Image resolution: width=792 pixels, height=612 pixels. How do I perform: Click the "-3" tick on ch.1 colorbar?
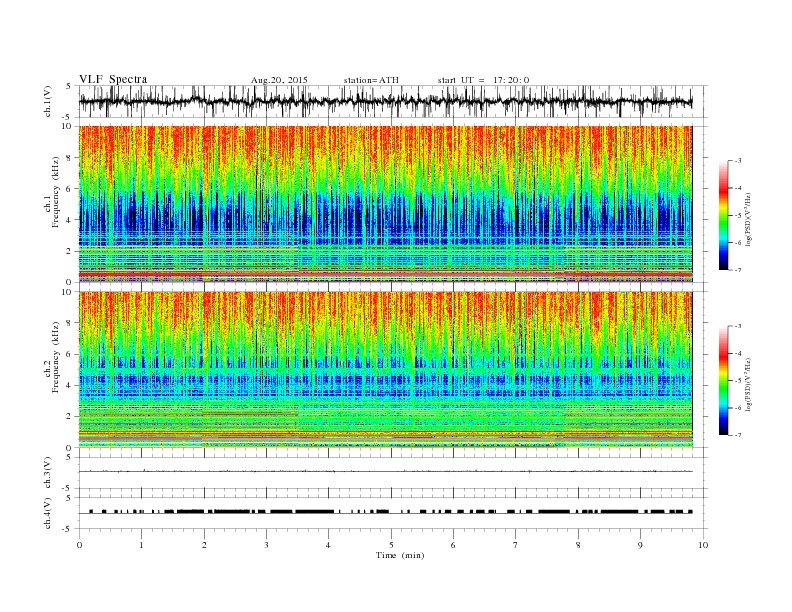coord(737,161)
